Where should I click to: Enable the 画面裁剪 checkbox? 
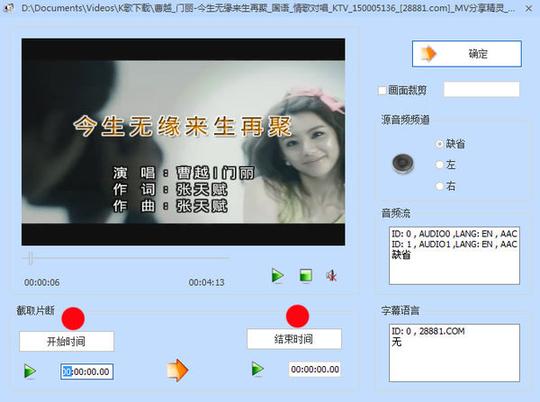click(x=382, y=91)
